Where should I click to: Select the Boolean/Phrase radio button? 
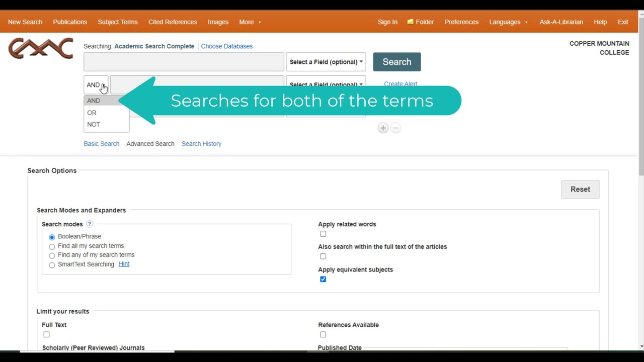[x=52, y=237]
